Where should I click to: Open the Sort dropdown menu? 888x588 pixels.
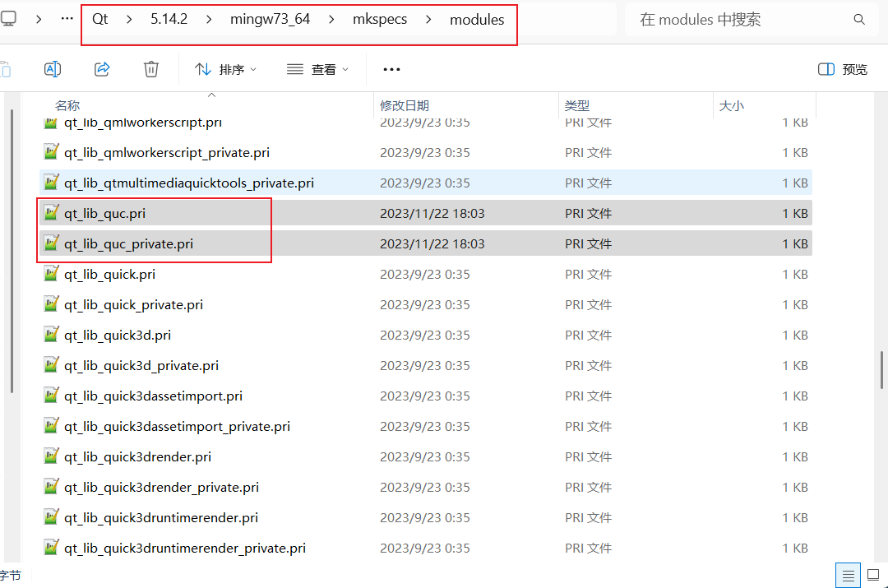point(226,69)
